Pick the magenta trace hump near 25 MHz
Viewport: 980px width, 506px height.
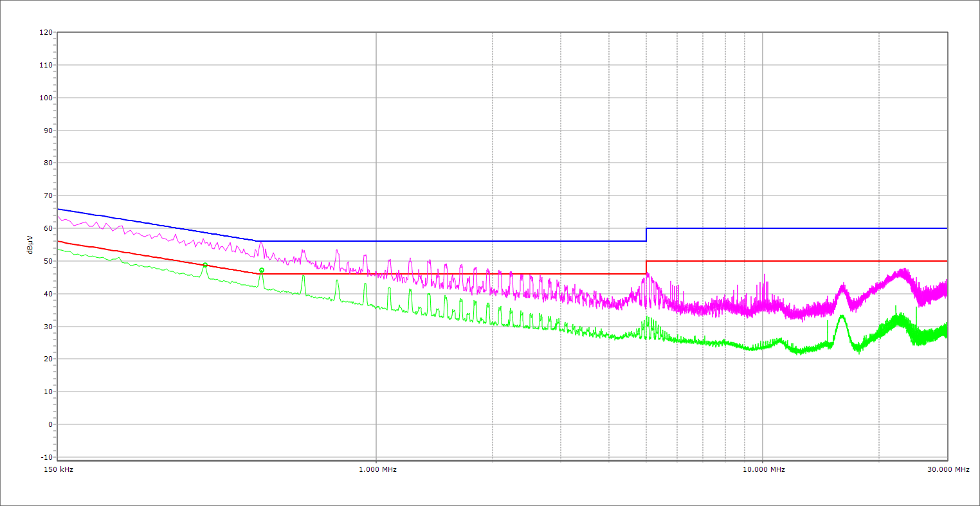(903, 273)
